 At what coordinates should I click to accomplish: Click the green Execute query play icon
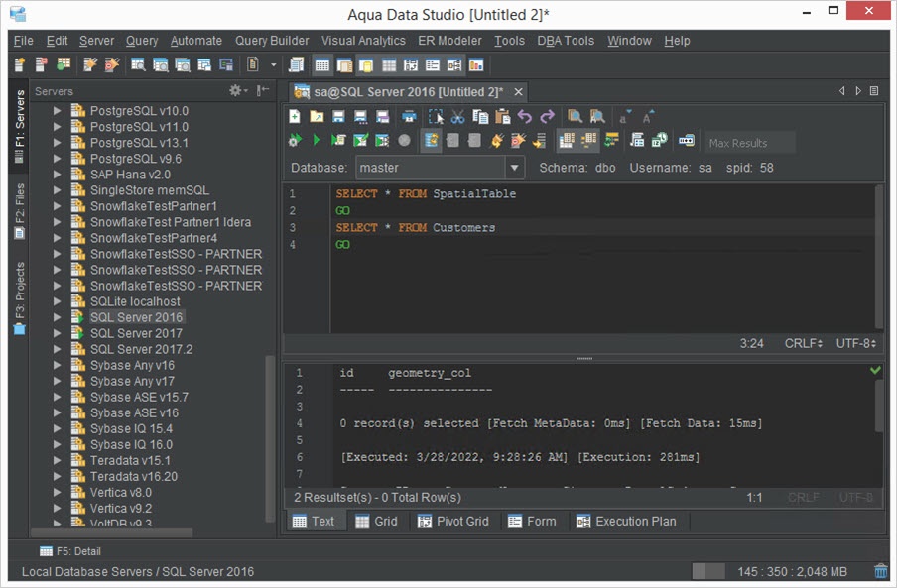pyautogui.click(x=317, y=141)
